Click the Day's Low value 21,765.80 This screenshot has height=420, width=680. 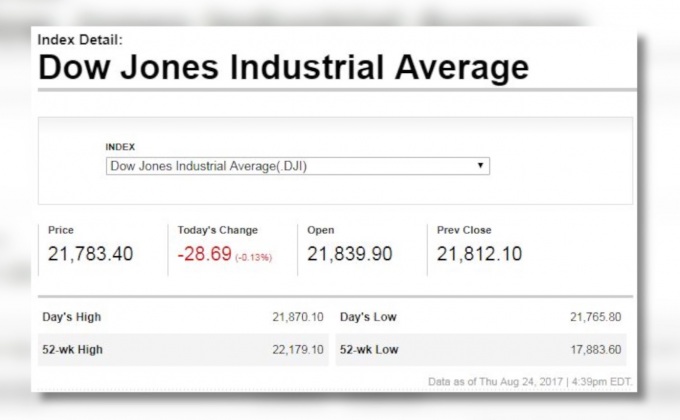[x=595, y=317]
